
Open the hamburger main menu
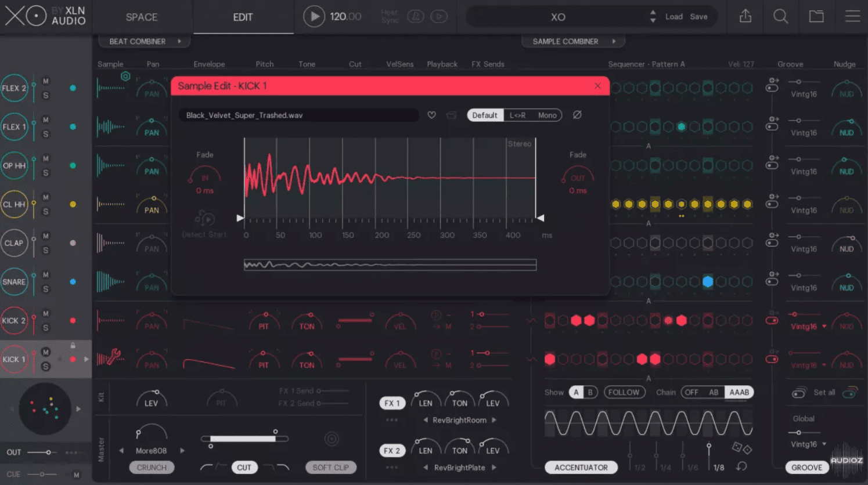852,16
